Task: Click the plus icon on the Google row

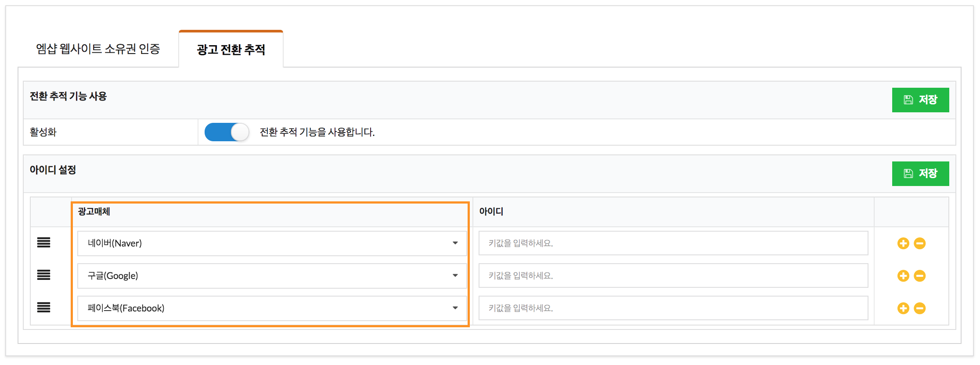Action: [x=903, y=276]
